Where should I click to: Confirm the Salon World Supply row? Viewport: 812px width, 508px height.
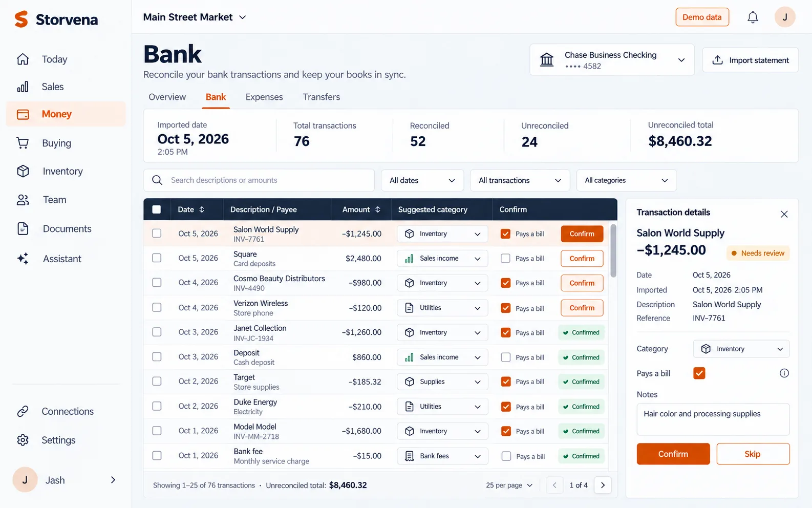tap(582, 234)
